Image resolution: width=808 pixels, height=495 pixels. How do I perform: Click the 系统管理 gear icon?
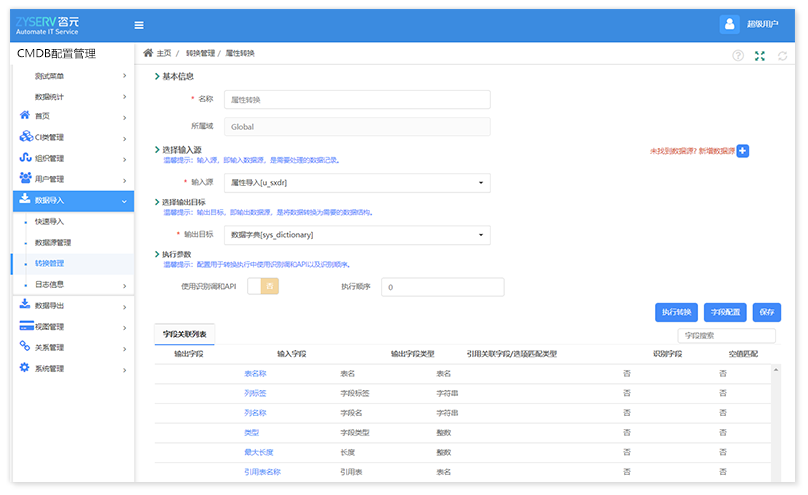[x=25, y=368]
